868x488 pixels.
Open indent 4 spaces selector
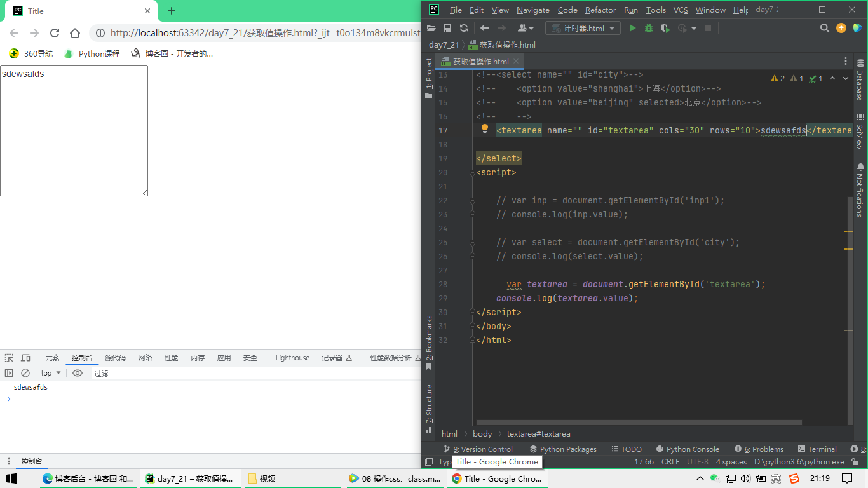pos(731,462)
